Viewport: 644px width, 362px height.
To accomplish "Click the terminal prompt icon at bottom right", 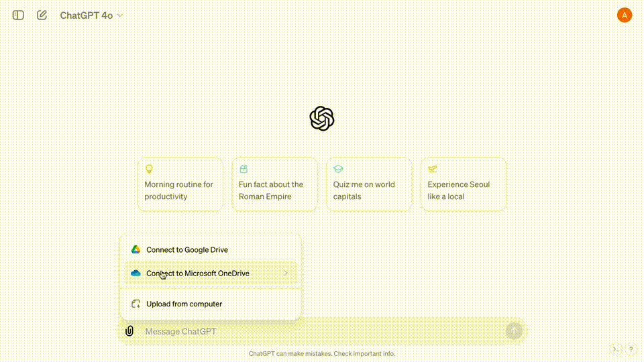I will (x=616, y=349).
